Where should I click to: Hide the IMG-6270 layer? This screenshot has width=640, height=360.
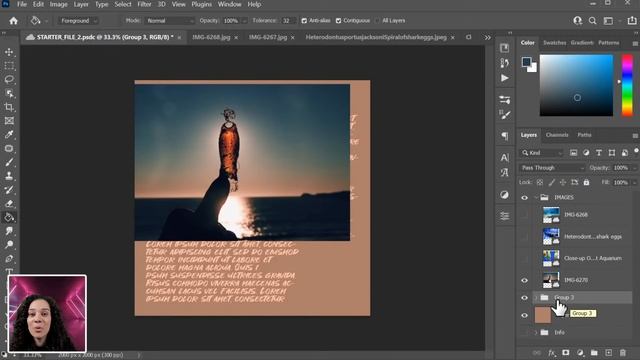tap(524, 280)
